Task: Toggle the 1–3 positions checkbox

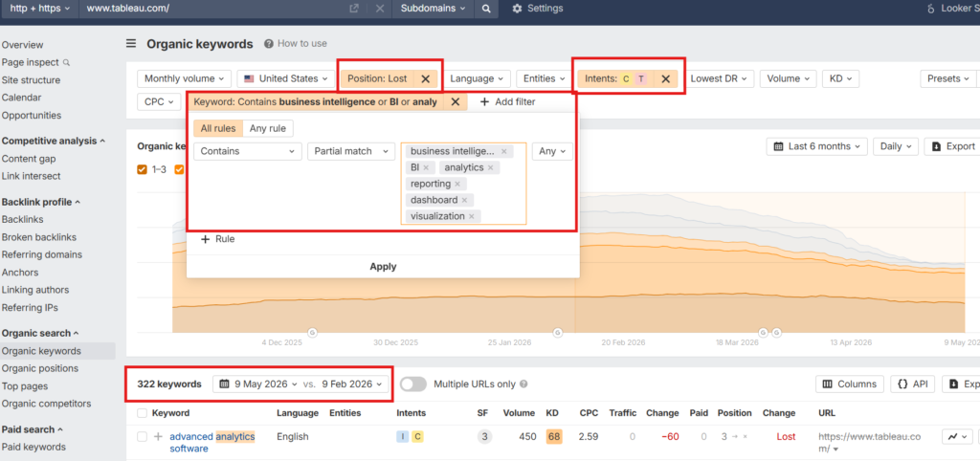Action: coord(142,169)
